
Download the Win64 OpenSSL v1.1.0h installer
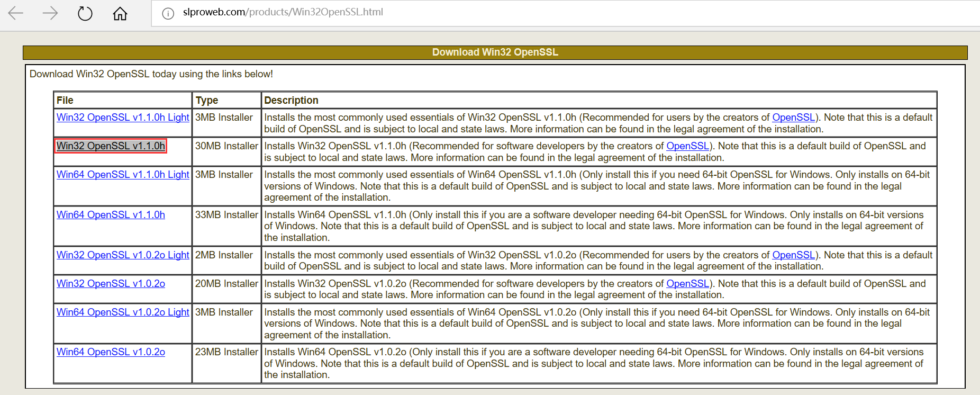111,214
